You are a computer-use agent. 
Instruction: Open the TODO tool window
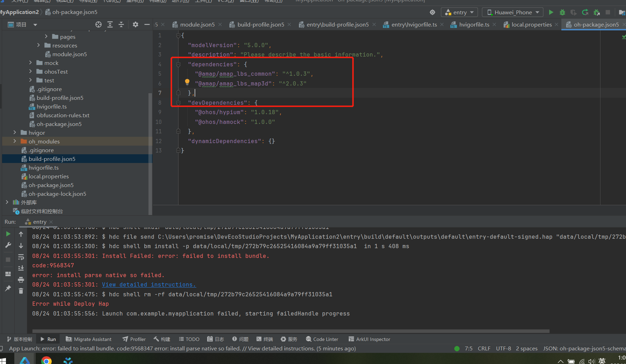click(x=189, y=339)
